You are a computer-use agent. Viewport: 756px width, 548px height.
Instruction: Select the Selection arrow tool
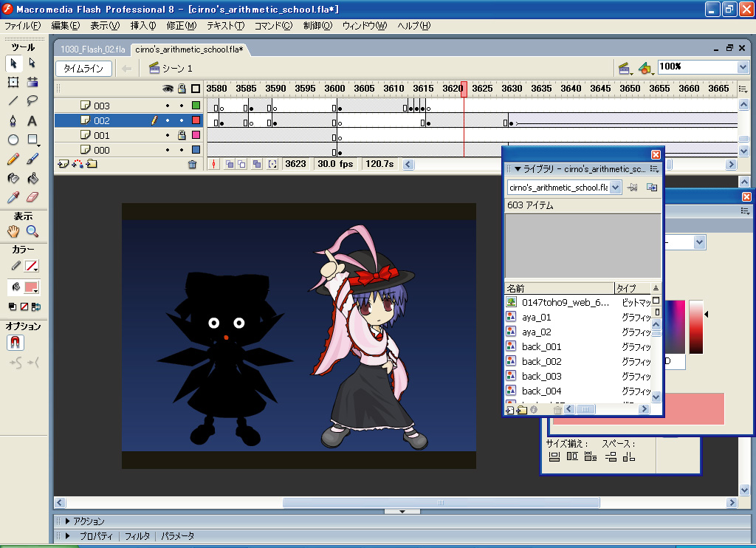(x=13, y=64)
